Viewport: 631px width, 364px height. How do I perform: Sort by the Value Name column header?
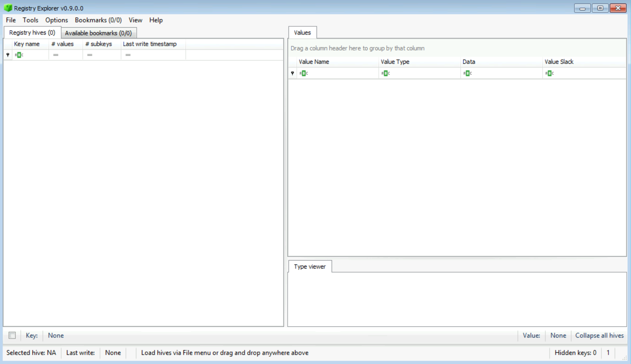(x=337, y=62)
